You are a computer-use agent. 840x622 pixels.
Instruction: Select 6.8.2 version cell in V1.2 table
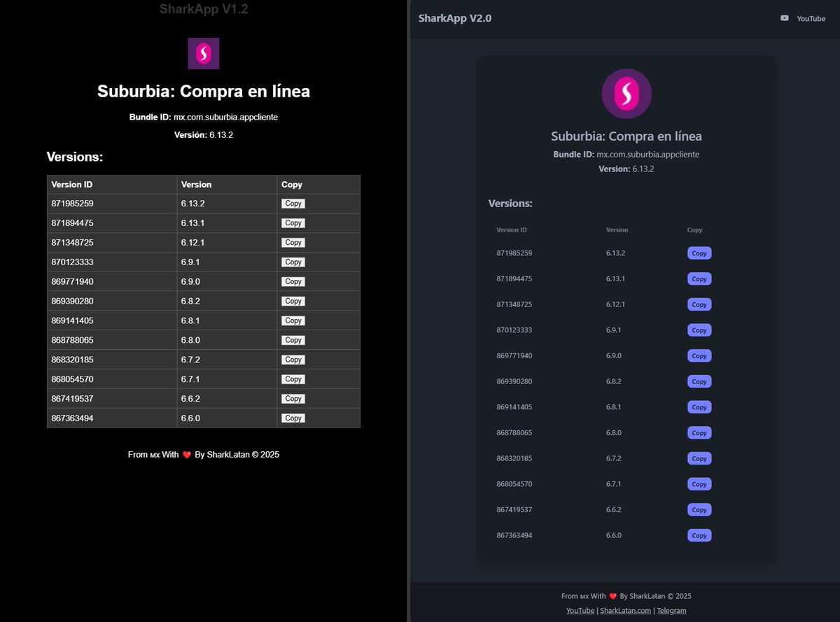(227, 301)
